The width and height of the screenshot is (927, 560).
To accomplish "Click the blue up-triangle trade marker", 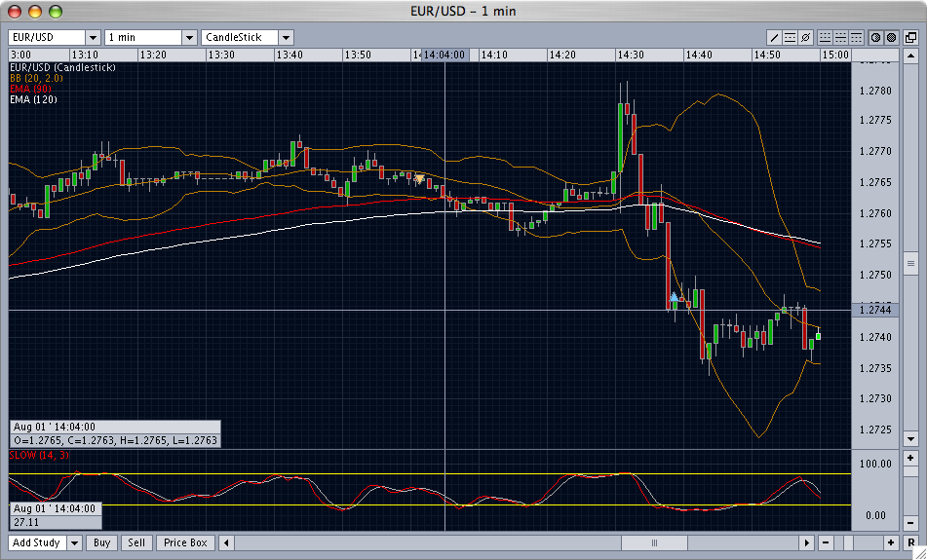I will click(674, 296).
